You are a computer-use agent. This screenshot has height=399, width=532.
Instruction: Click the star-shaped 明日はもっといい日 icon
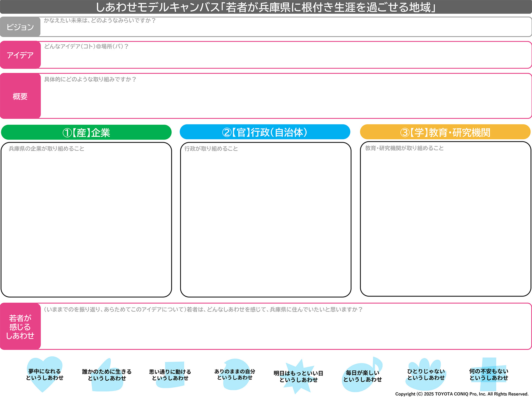[x=298, y=376]
